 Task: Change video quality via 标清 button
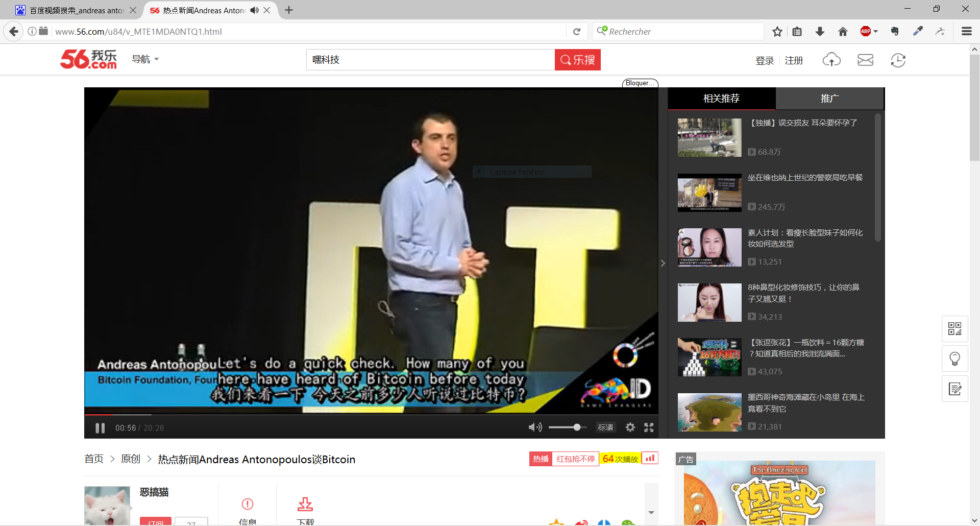pos(605,427)
